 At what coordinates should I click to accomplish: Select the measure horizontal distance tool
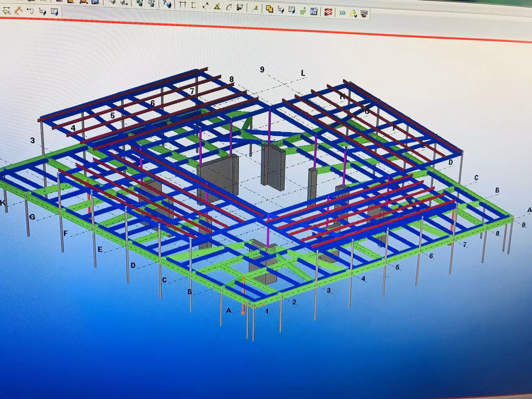(183, 5)
